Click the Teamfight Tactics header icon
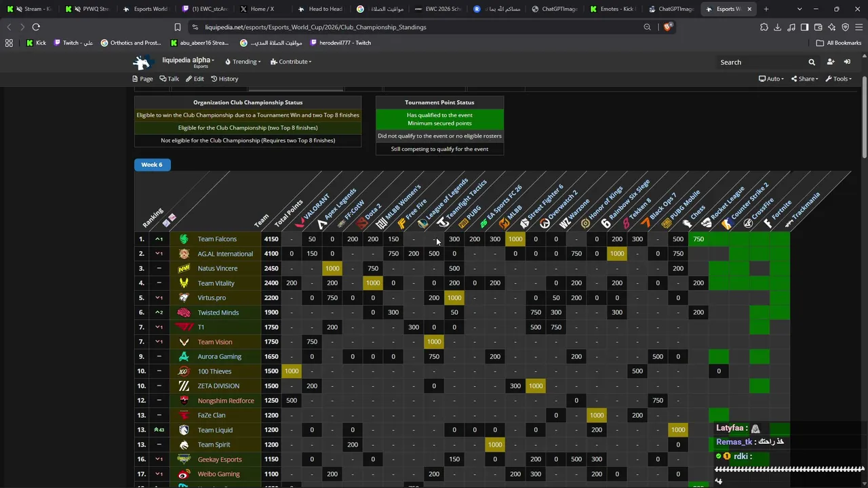Viewport: 868px width, 488px height. pos(443,224)
